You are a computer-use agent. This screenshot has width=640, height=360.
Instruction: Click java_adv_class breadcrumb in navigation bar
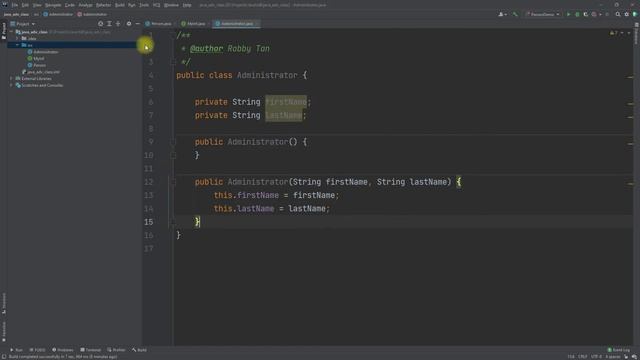16,14
